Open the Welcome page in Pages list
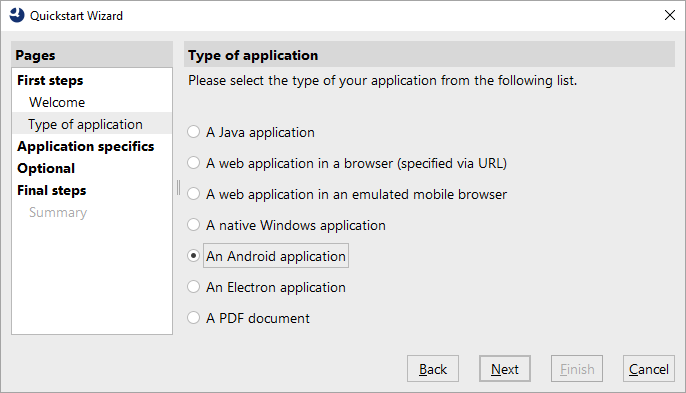Viewport: 686px width, 393px height. tap(57, 102)
